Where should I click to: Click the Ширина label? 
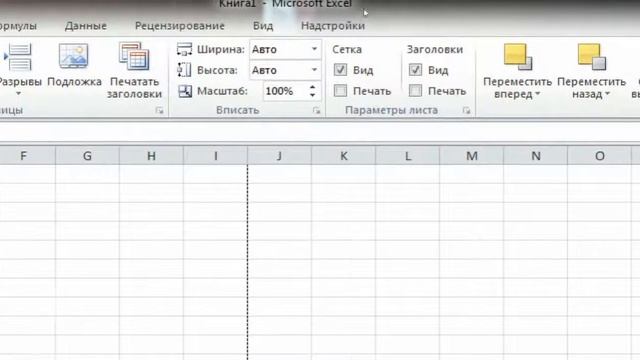click(x=221, y=49)
